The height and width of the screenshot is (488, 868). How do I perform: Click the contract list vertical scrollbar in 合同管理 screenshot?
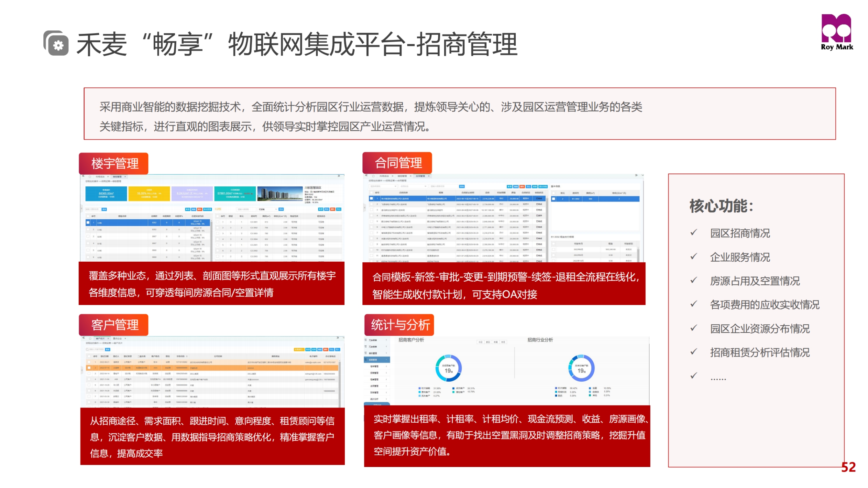click(547, 229)
